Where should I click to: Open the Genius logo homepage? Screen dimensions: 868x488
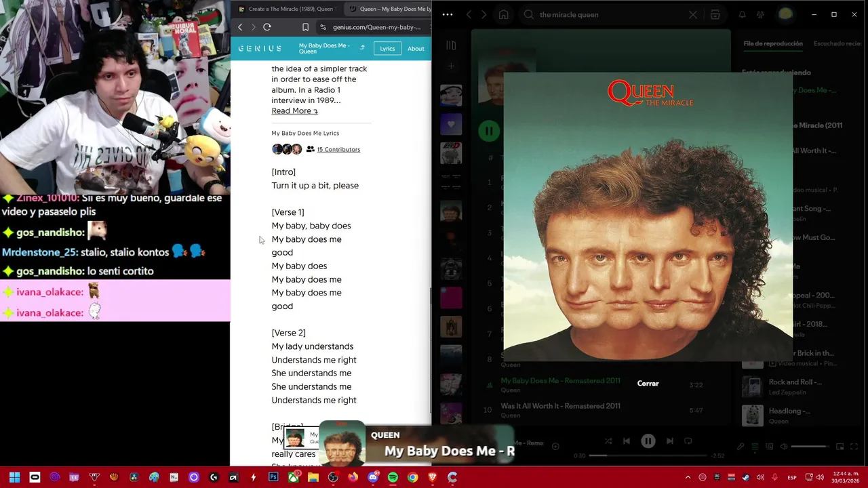point(260,49)
